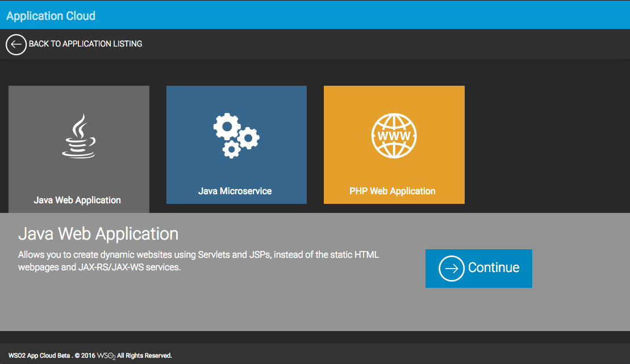Click the Java Web Application description heading
Image resolution: width=630 pixels, height=364 pixels.
pyautogui.click(x=98, y=233)
